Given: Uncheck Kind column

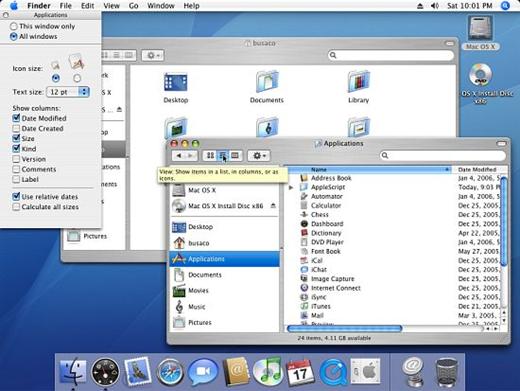Looking at the screenshot, I should (x=16, y=148).
